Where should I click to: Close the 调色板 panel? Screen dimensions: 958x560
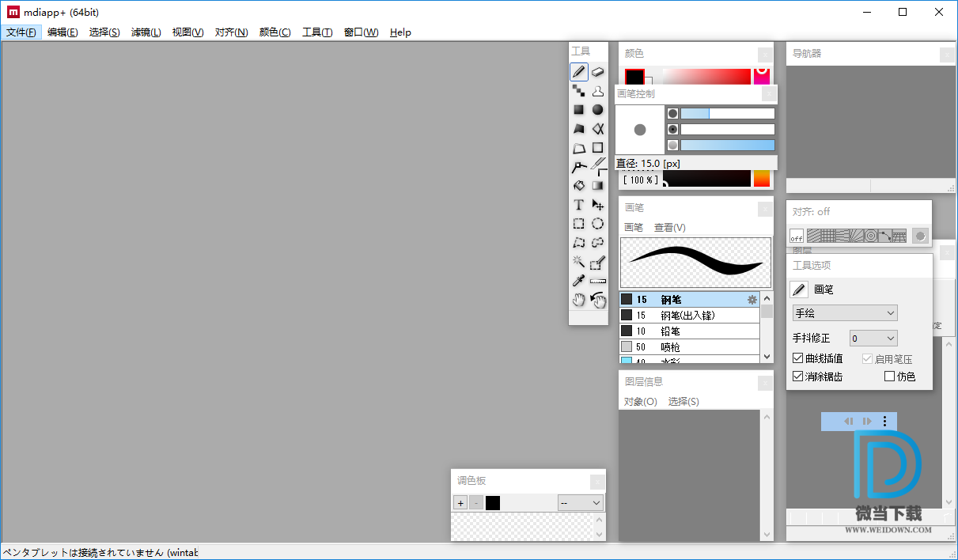pos(597,482)
